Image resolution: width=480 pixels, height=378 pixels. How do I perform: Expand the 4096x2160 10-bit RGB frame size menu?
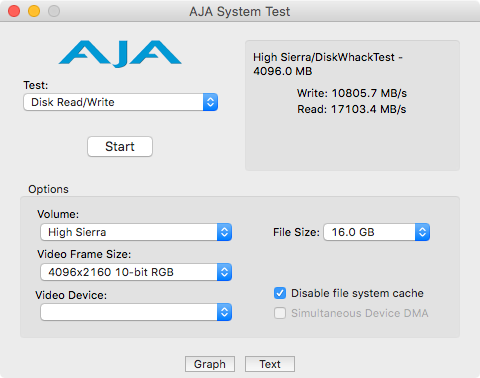(136, 272)
